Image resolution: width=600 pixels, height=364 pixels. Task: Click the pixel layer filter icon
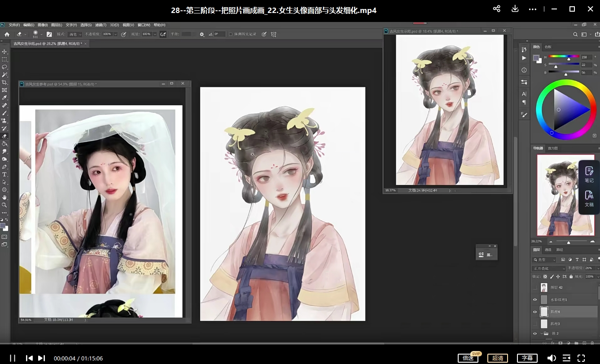coord(563,260)
